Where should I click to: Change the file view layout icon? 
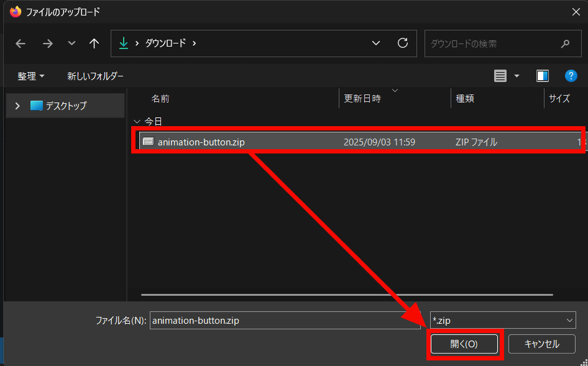click(500, 76)
